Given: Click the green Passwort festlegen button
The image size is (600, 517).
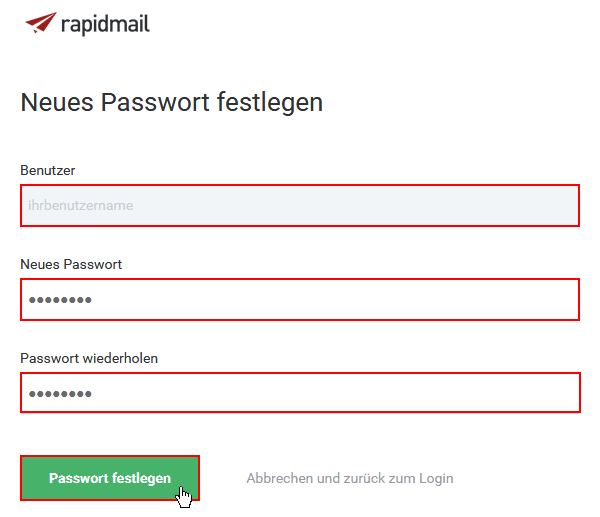Looking at the screenshot, I should [110, 478].
